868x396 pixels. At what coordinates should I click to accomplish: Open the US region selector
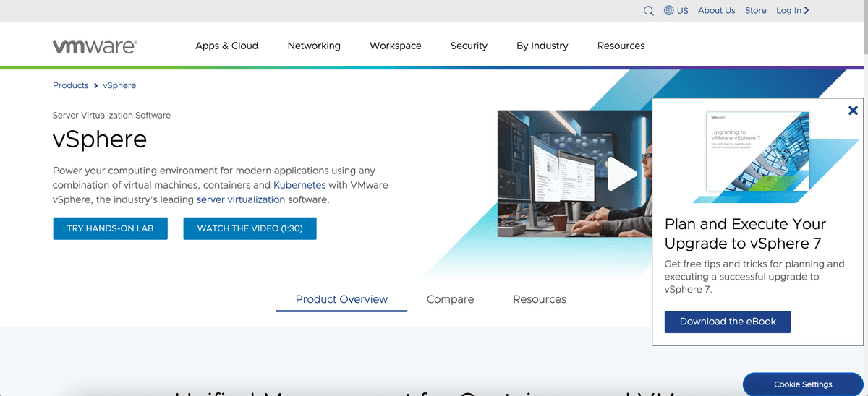click(x=682, y=10)
